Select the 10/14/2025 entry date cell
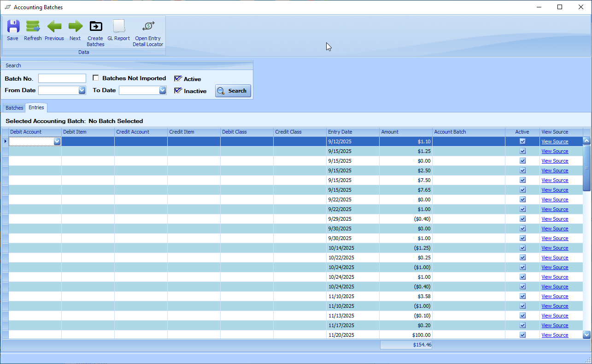Screen dimensions: 592x364 click(353, 248)
